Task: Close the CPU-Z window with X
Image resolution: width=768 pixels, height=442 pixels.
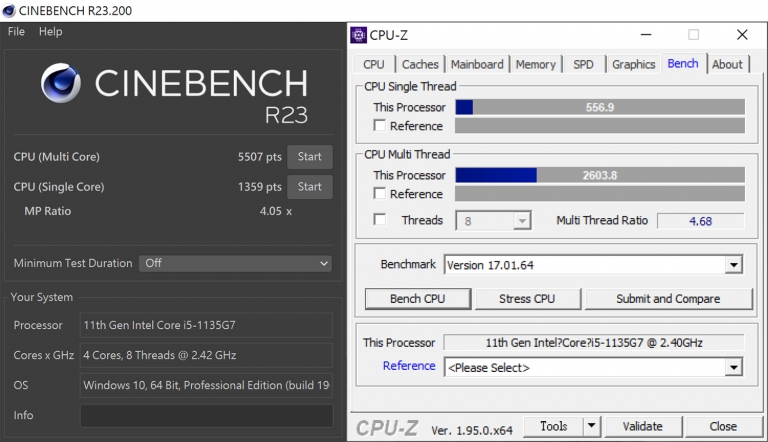Action: pos(742,35)
